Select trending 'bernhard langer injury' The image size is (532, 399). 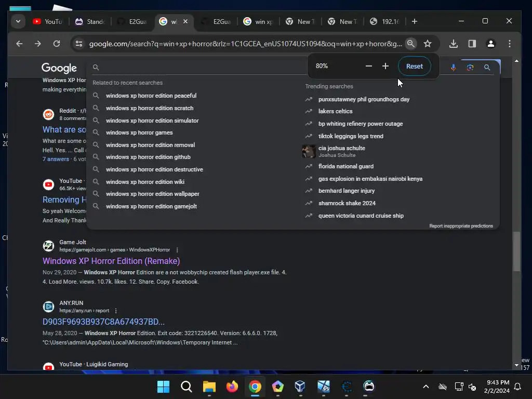(347, 191)
